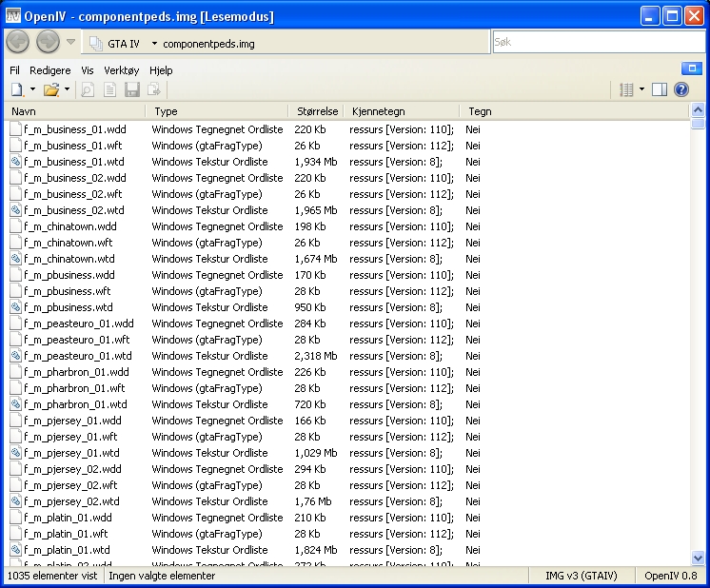The image size is (710, 588).
Task: Expand the view mode dropdown arrow
Action: pos(641,89)
